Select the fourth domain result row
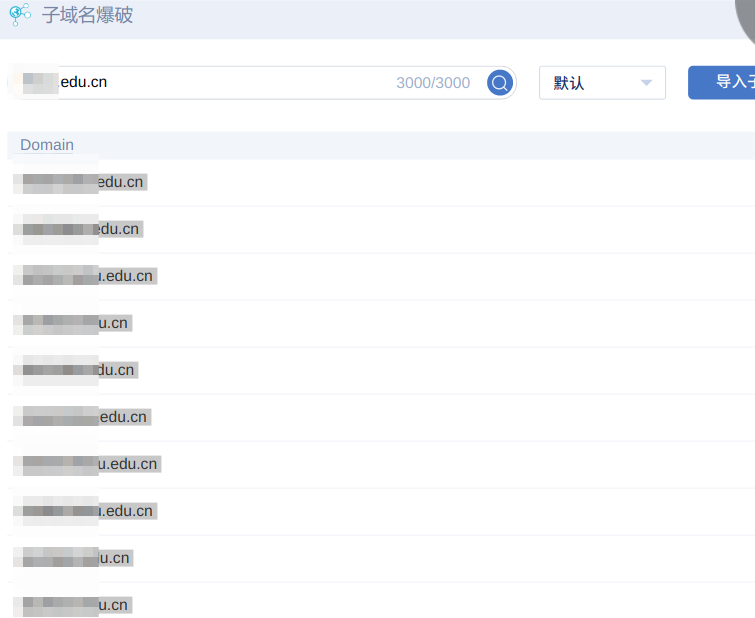The height and width of the screenshot is (618, 755). (x=74, y=323)
